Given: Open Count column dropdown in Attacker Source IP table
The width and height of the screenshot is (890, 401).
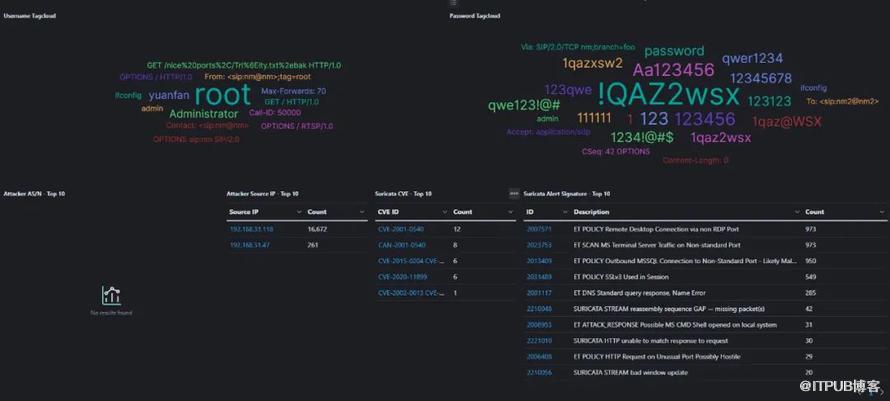Looking at the screenshot, I should point(362,212).
